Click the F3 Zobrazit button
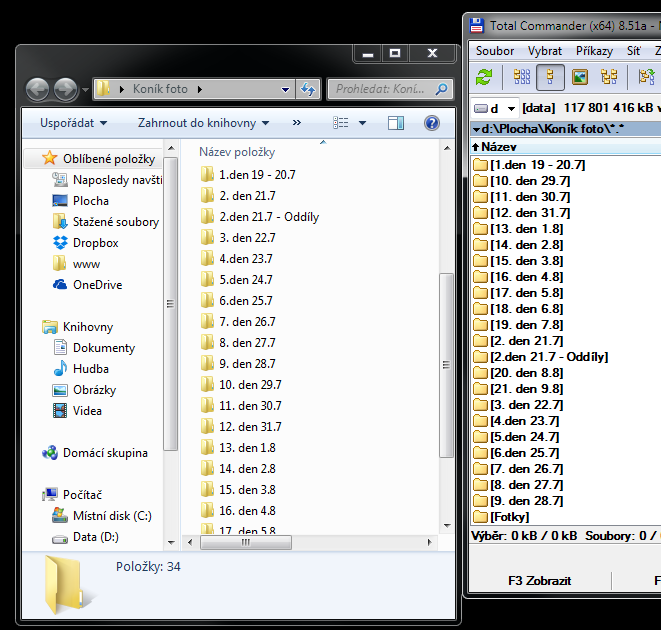Screen dimensions: 661x630 [540, 581]
